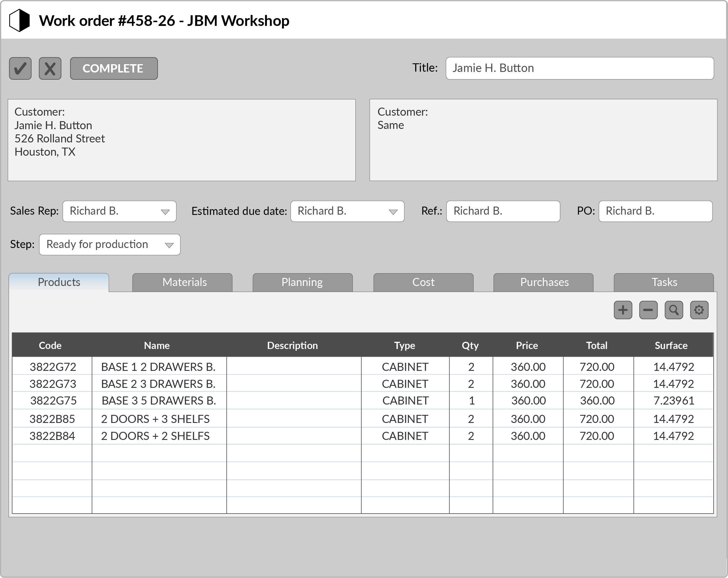Click the checkmark confirm icon
This screenshot has height=578, width=728.
[20, 68]
